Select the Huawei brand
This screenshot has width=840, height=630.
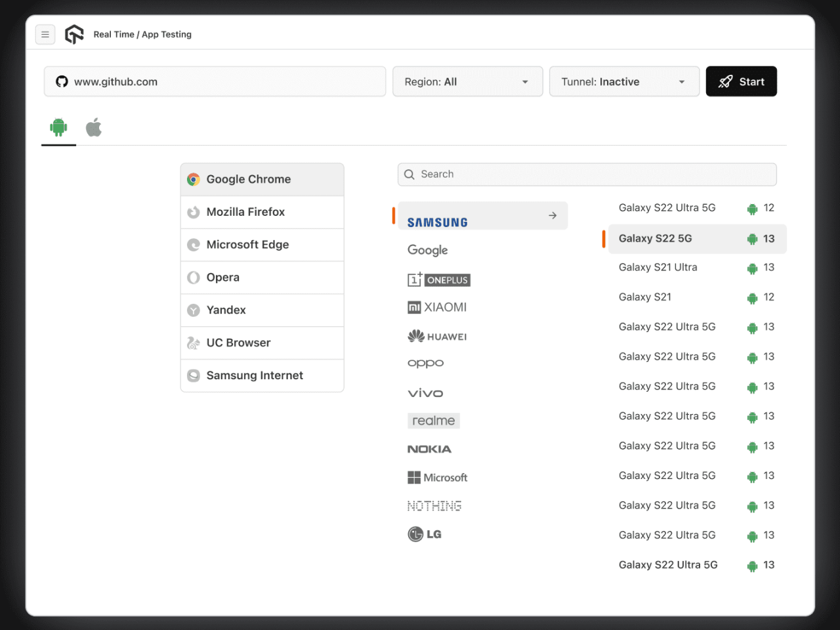pos(437,337)
